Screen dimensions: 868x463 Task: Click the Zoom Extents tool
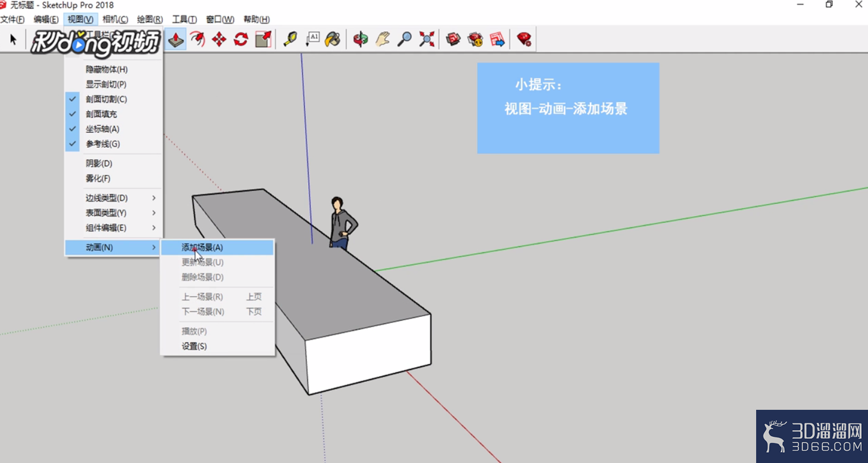427,39
